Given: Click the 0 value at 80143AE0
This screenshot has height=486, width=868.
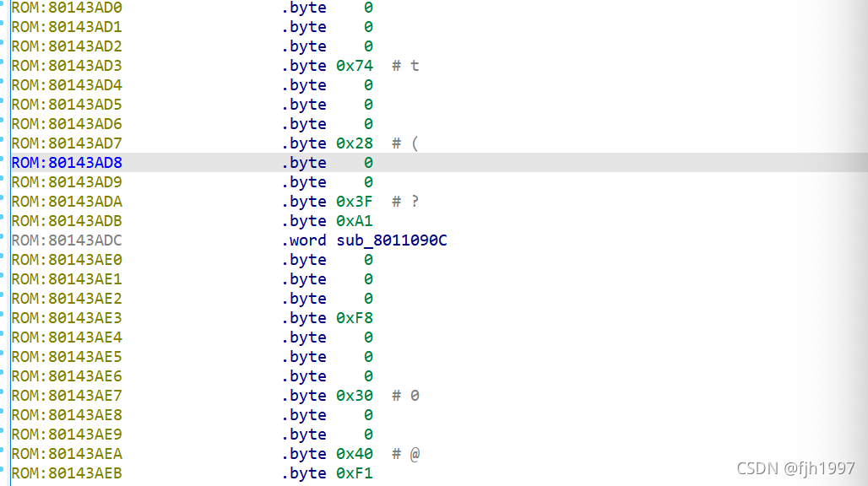Looking at the screenshot, I should click(x=368, y=260).
